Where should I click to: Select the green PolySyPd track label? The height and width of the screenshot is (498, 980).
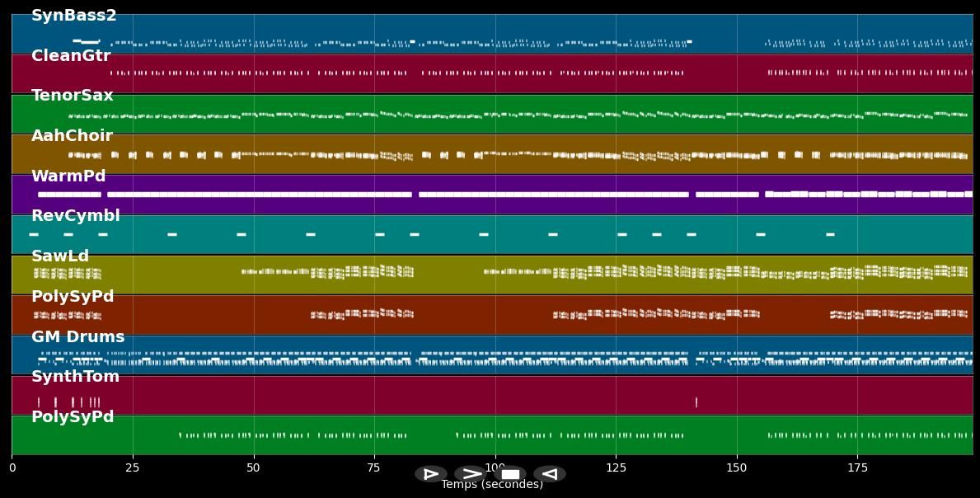(73, 417)
